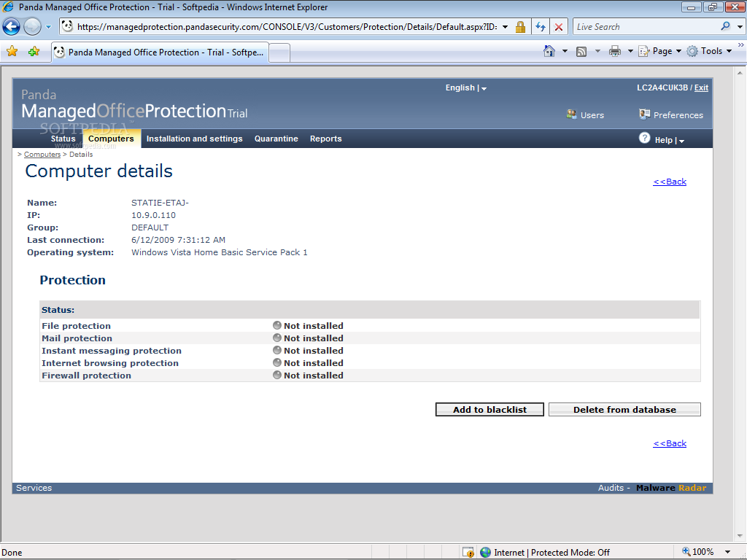Click Firewall protection status indicator icon
Viewport: 747px width, 560px height.
[276, 375]
